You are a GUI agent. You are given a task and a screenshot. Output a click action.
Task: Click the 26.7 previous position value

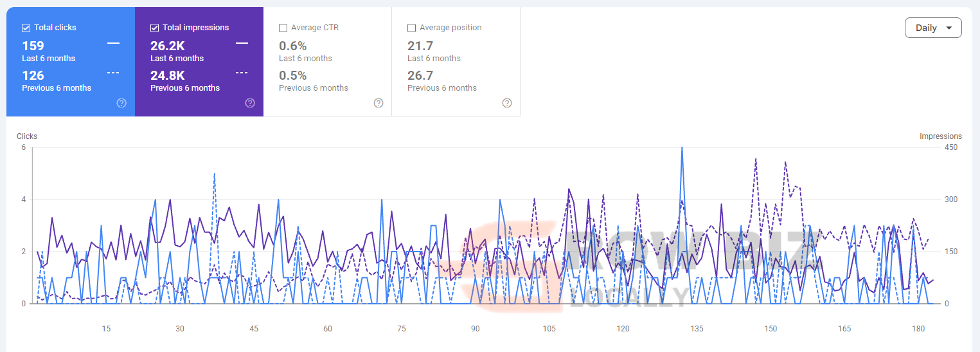tap(420, 75)
